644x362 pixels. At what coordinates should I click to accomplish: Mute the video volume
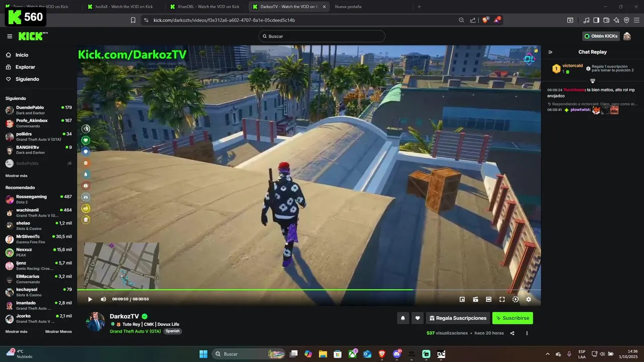tap(103, 299)
